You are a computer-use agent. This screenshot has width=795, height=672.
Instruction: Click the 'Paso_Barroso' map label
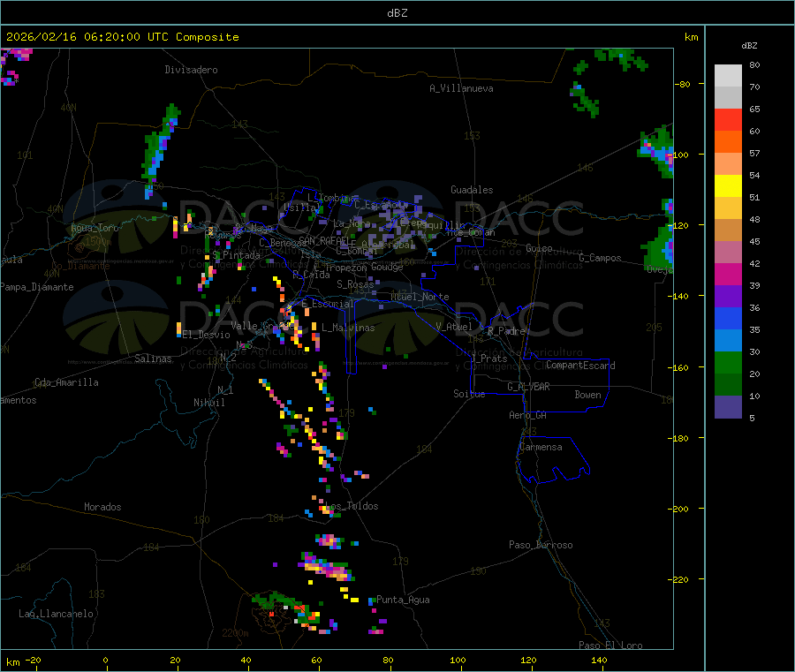541,545
